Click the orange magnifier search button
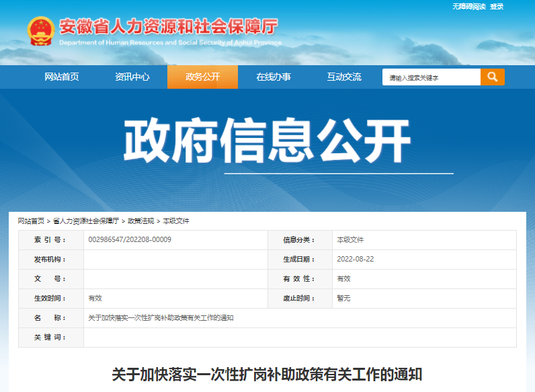Viewport: 535px width, 392px height. tap(493, 77)
